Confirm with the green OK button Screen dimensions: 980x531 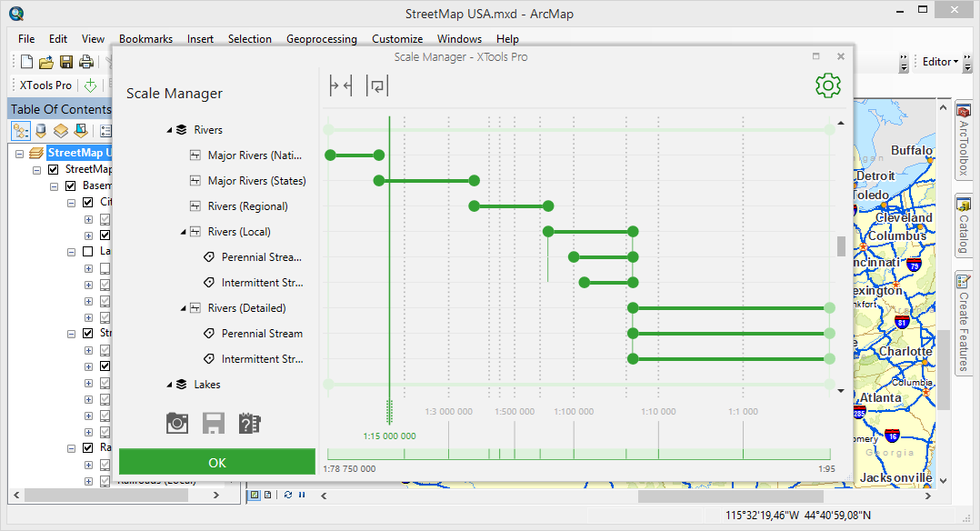tap(217, 462)
